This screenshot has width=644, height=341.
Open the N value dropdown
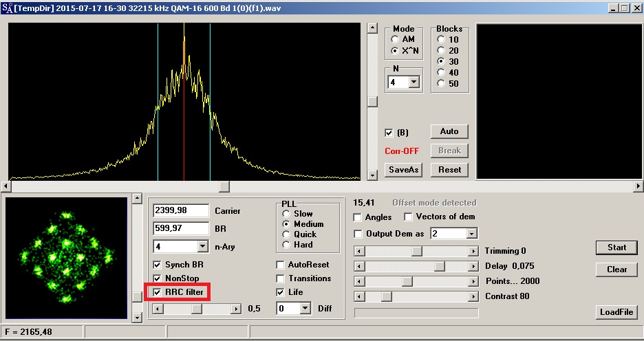(414, 82)
